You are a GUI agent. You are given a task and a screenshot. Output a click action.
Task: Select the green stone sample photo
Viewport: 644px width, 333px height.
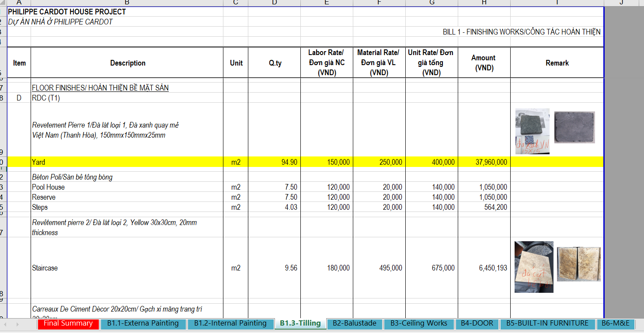tap(532, 131)
